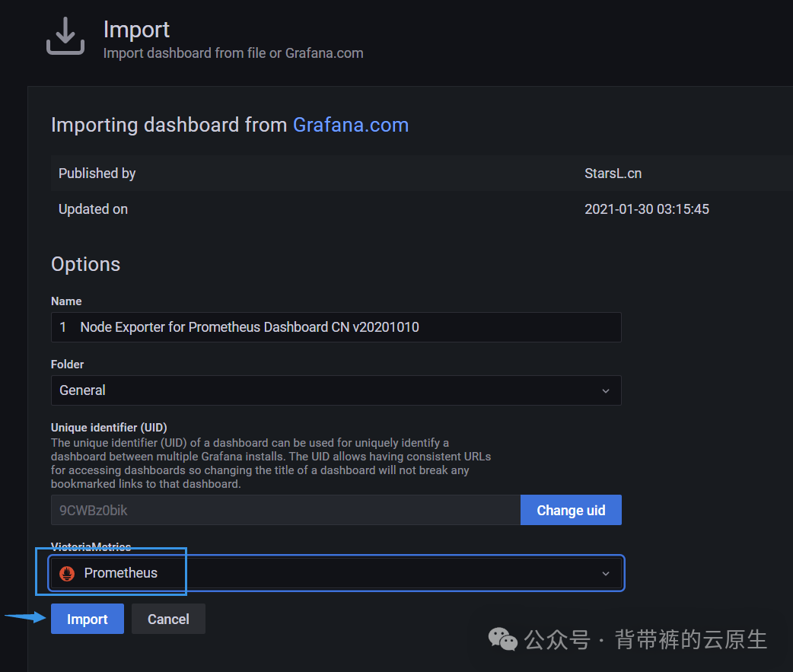793x672 pixels.
Task: Click the Import download icon in header
Action: pos(65,36)
